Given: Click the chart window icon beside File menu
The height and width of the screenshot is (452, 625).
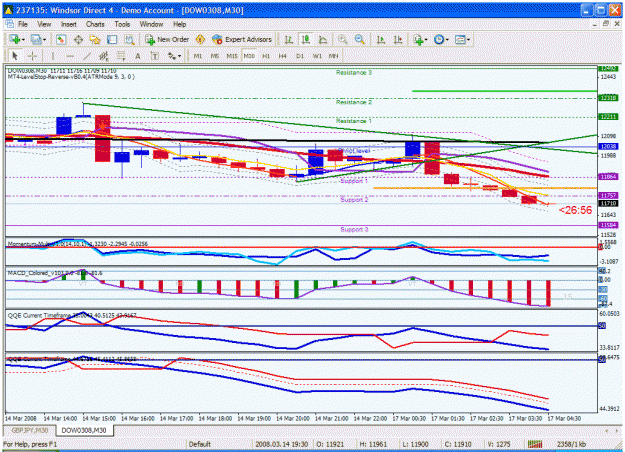Looking at the screenshot, I should (10, 24).
